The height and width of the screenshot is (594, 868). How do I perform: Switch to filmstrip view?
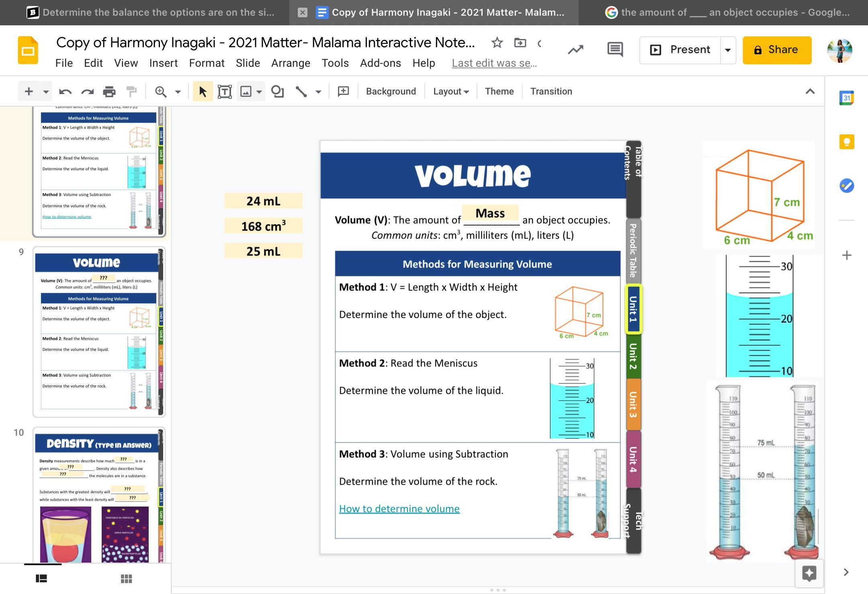41,579
